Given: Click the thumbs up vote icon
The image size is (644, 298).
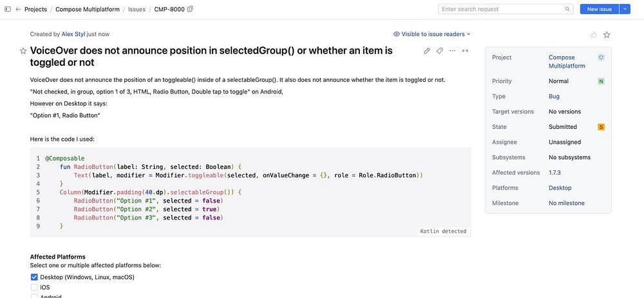Looking at the screenshot, I should coord(593,35).
